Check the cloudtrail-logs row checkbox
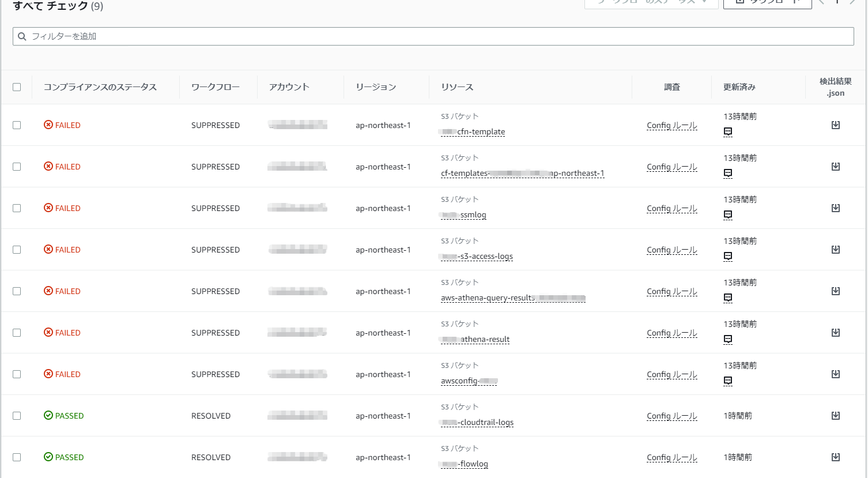Viewport: 868px width, 478px height. [17, 416]
